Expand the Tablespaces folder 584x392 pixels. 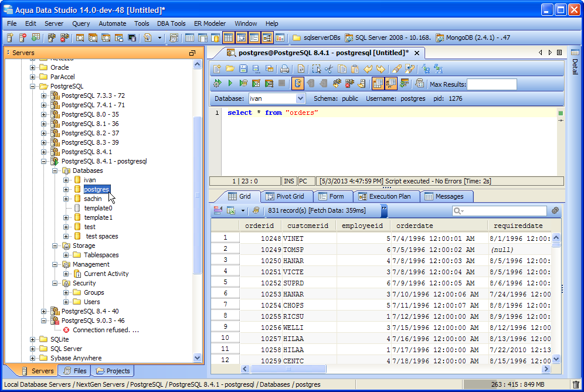66,255
